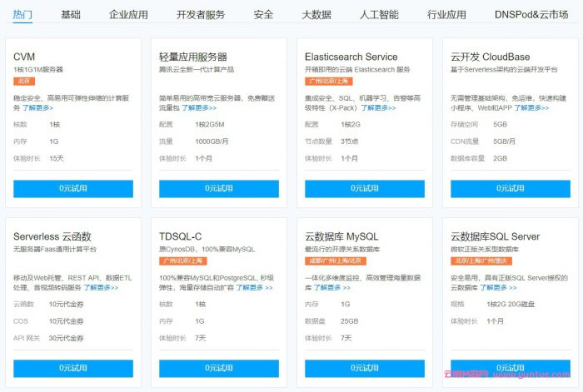Viewport: 583px width, 392px height.
Task: Click 0元试用 under Elasticsearch Service
Action: pyautogui.click(x=365, y=188)
